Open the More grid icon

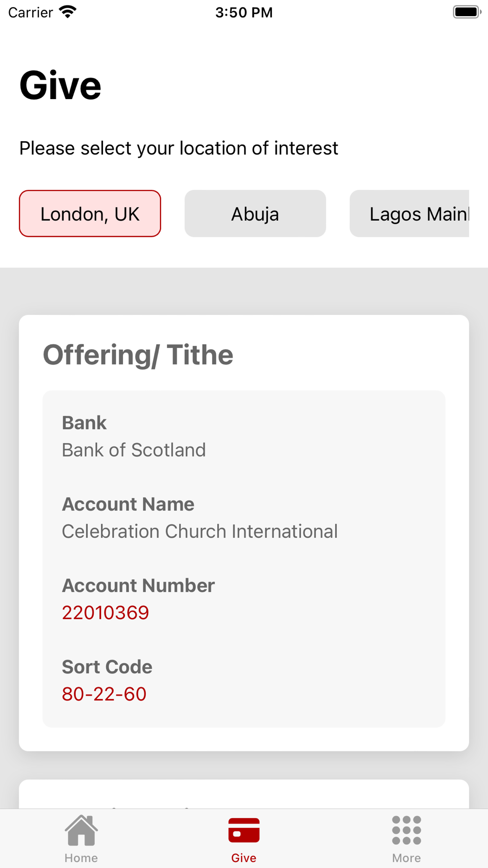[x=407, y=830]
